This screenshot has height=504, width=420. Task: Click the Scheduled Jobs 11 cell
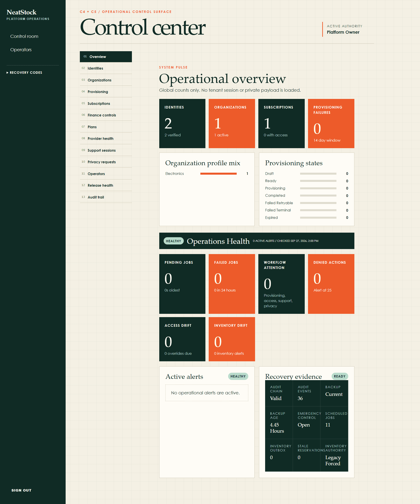[x=334, y=423]
